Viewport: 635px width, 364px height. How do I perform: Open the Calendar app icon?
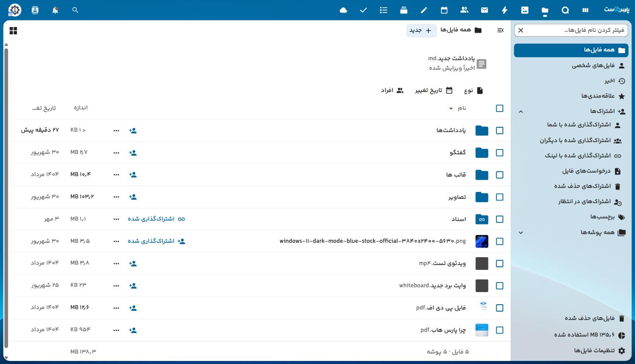click(x=444, y=10)
